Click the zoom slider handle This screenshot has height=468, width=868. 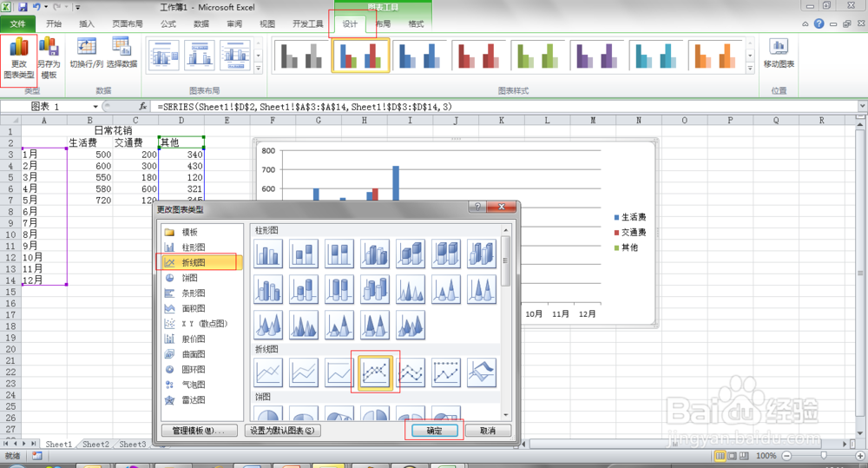pyautogui.click(x=824, y=456)
